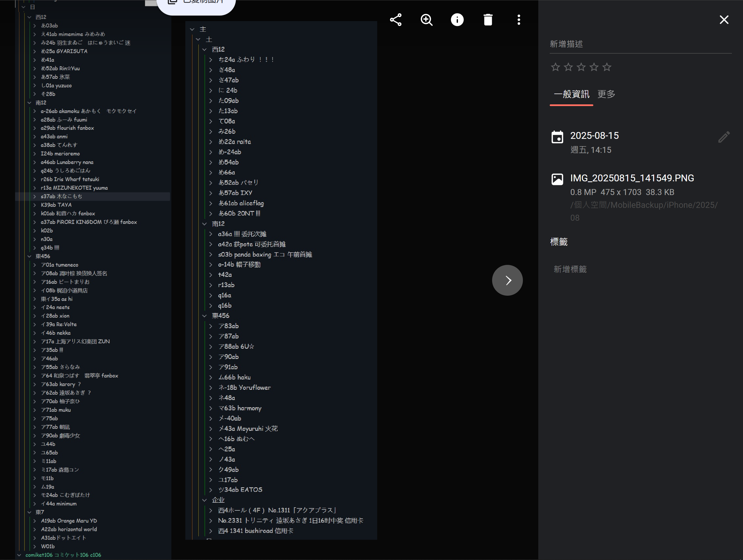Viewport: 743px width, 560px height.
Task: Click the pencil icon to edit date
Action: [x=724, y=137]
